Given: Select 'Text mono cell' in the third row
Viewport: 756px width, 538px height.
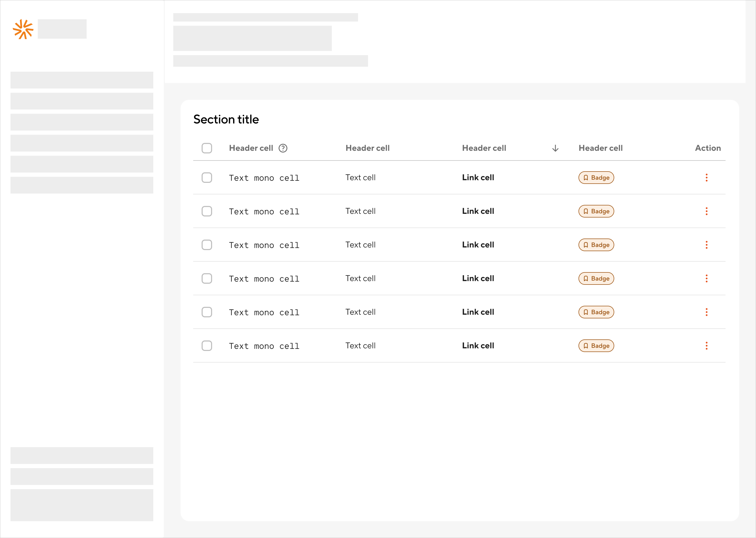Looking at the screenshot, I should [264, 245].
